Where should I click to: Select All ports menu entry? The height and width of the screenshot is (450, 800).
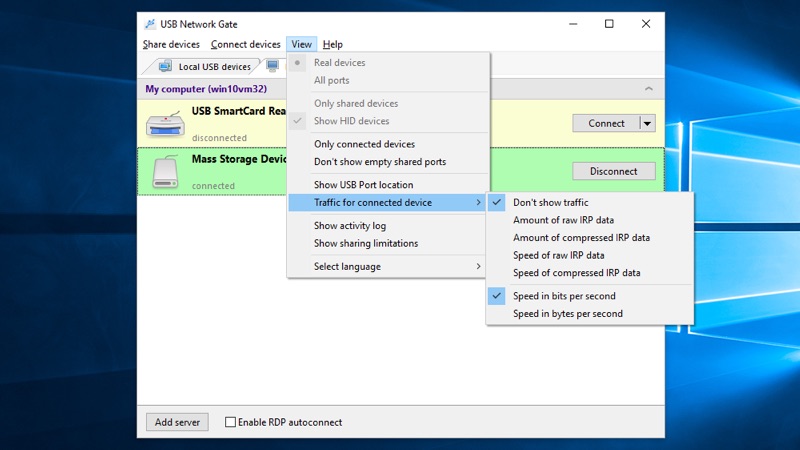click(388, 81)
